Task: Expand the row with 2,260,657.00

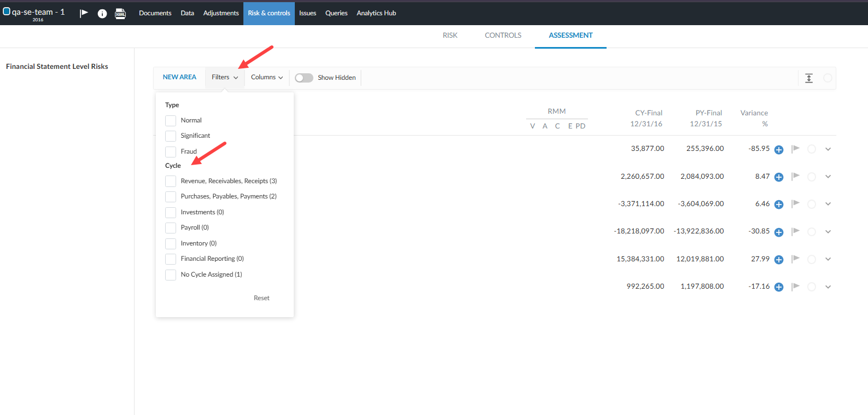Action: [x=828, y=177]
